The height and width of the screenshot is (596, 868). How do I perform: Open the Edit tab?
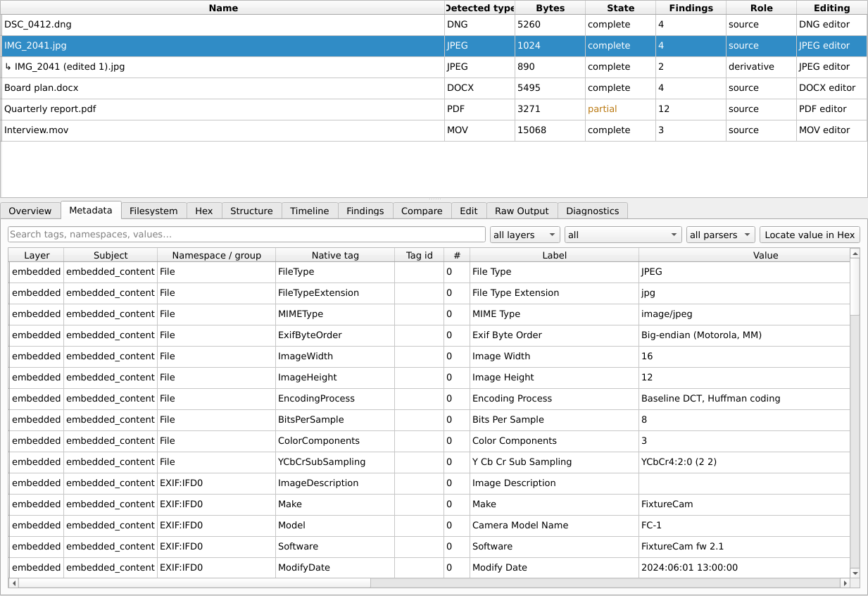click(x=469, y=211)
